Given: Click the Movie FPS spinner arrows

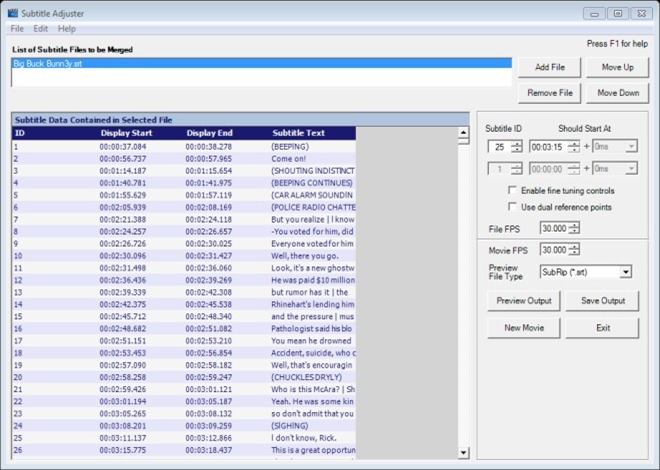Looking at the screenshot, I should pos(574,250).
